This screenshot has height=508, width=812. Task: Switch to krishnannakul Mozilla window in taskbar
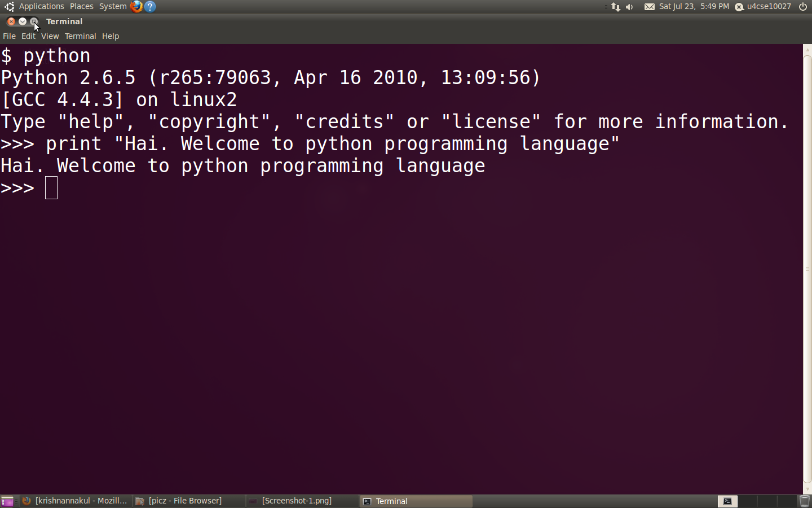pos(75,501)
